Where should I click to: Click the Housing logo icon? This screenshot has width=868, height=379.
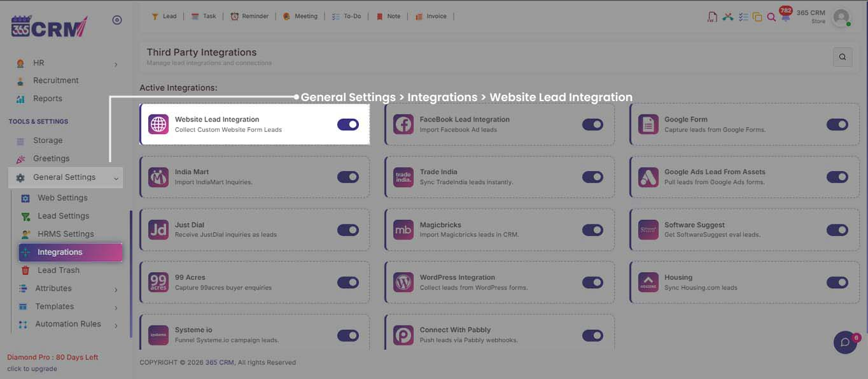648,282
